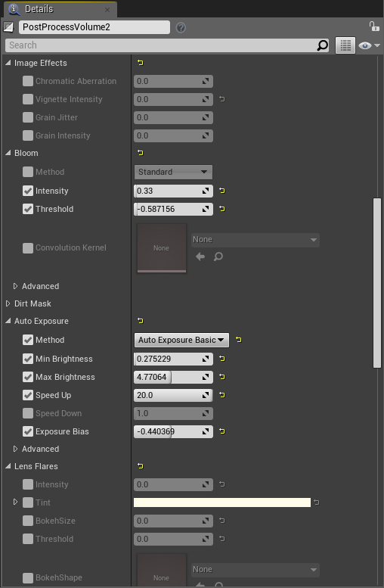
Task: Open the BokehShape asset None dropdown
Action: 255,570
